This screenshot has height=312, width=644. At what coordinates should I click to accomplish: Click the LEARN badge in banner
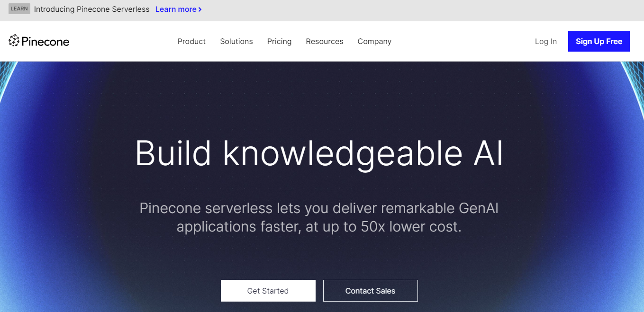pos(19,9)
